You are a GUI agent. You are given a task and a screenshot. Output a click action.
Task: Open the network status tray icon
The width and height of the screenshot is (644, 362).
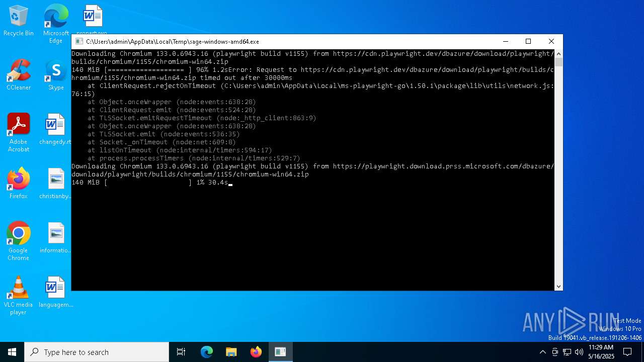[x=567, y=352]
